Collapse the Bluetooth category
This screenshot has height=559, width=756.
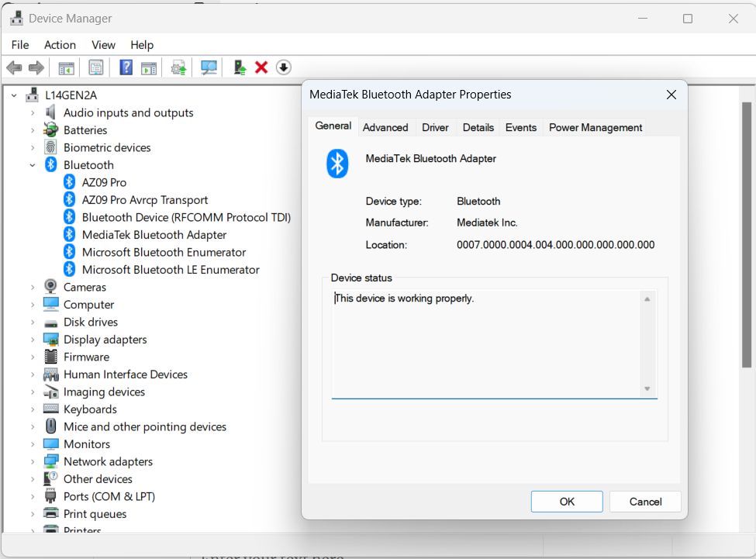click(x=33, y=165)
